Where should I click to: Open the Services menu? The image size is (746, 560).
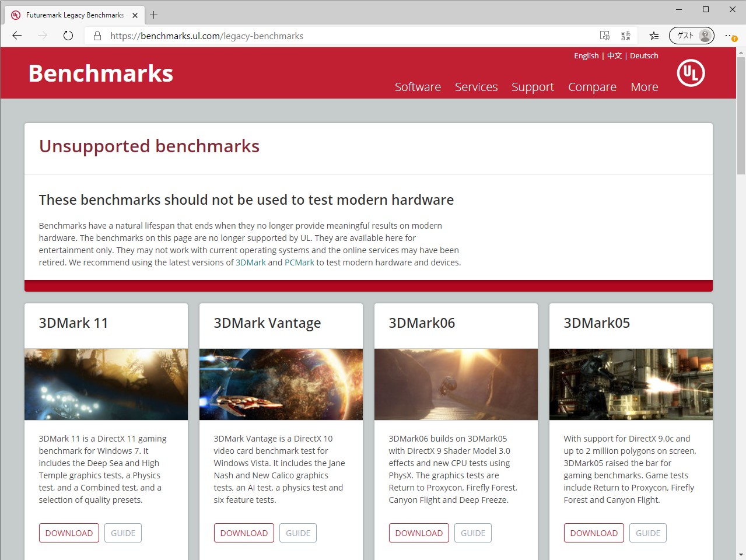[x=477, y=87]
